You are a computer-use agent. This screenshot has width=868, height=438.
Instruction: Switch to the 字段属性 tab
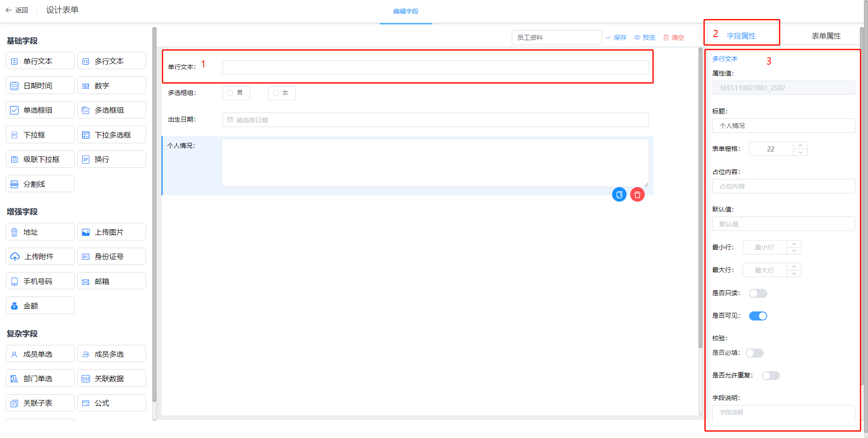741,36
